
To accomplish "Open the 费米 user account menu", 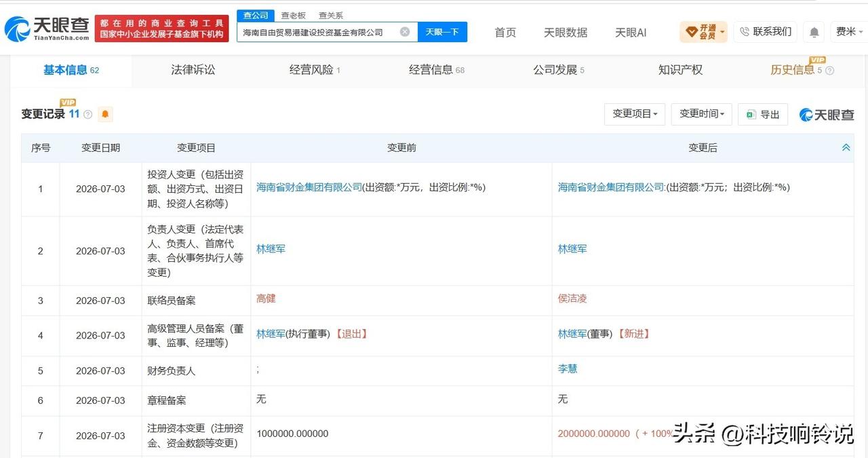I will coord(850,32).
